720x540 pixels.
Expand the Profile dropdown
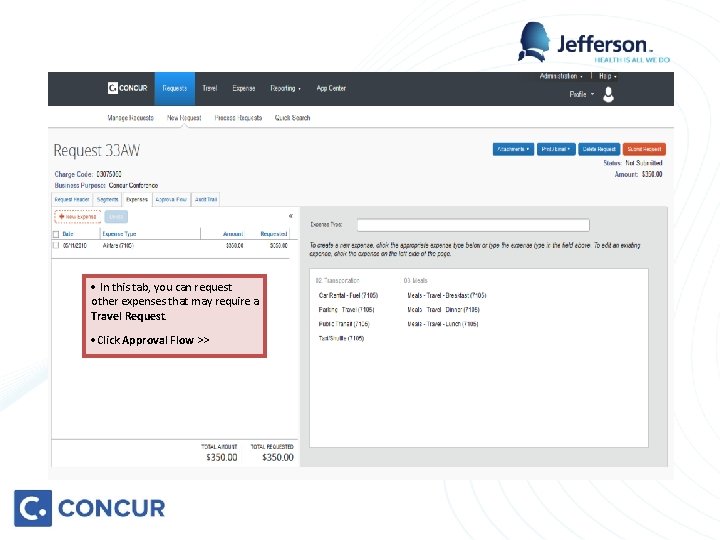tap(581, 94)
